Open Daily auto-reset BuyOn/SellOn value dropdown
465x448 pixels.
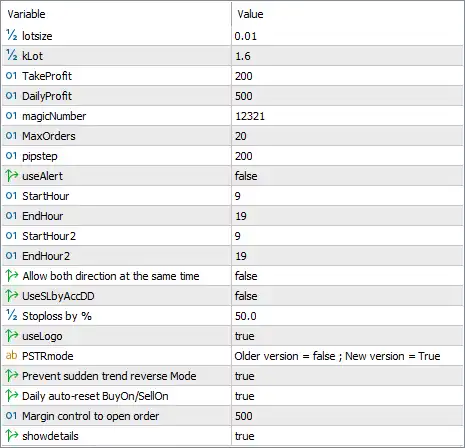pyautogui.click(x=347, y=396)
